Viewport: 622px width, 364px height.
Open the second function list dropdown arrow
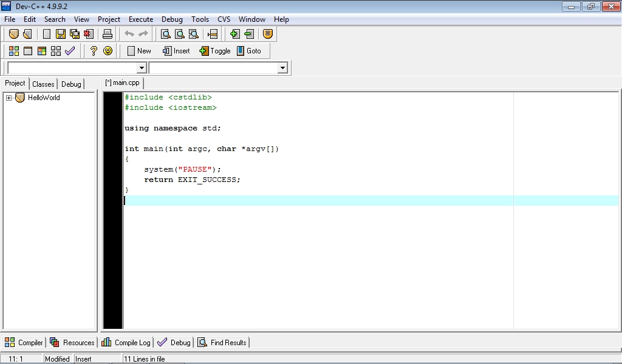click(x=282, y=68)
